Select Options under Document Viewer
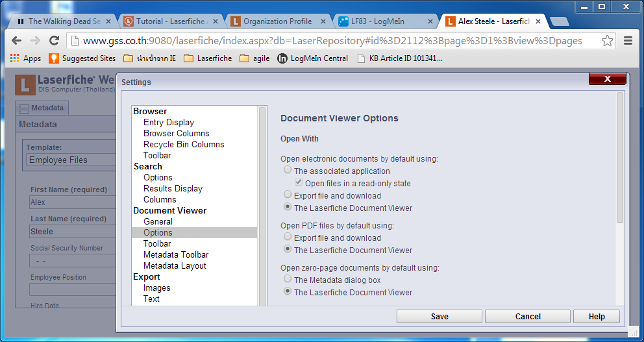This screenshot has width=644, height=342. click(x=194, y=233)
